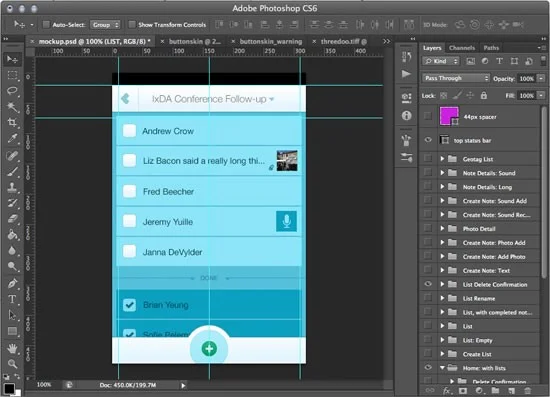This screenshot has height=397, width=550.
Task: Select the Paint Bucket tool
Action: tap(12, 235)
